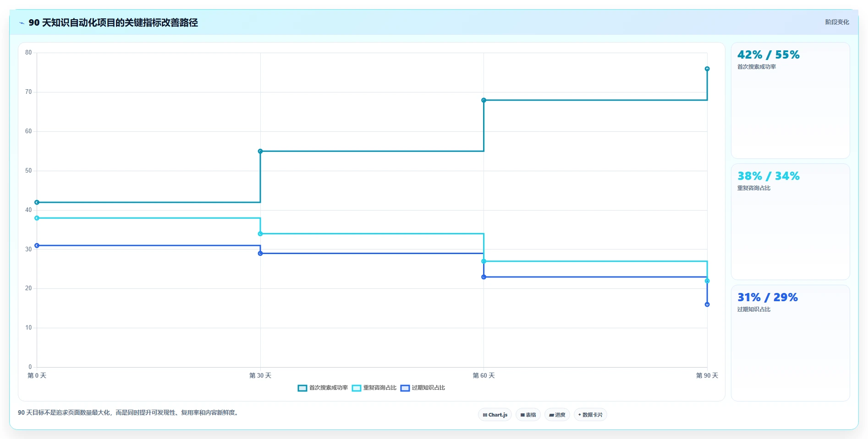Click the 38% / 34% stat value
The width and height of the screenshot is (868, 439).
(x=769, y=176)
